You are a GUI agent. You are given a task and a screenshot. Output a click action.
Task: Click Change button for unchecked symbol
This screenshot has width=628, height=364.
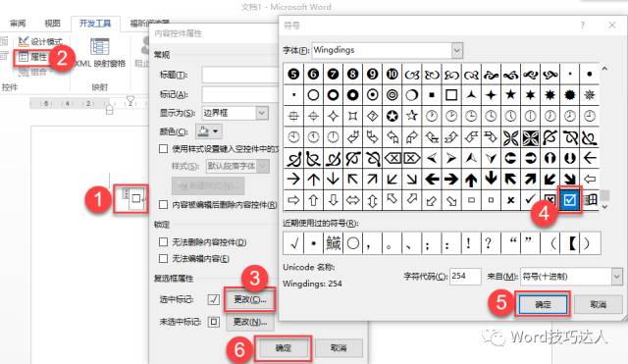point(250,322)
